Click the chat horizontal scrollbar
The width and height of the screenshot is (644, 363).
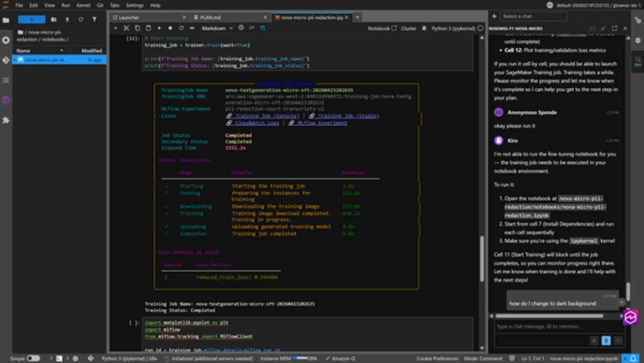(x=548, y=316)
